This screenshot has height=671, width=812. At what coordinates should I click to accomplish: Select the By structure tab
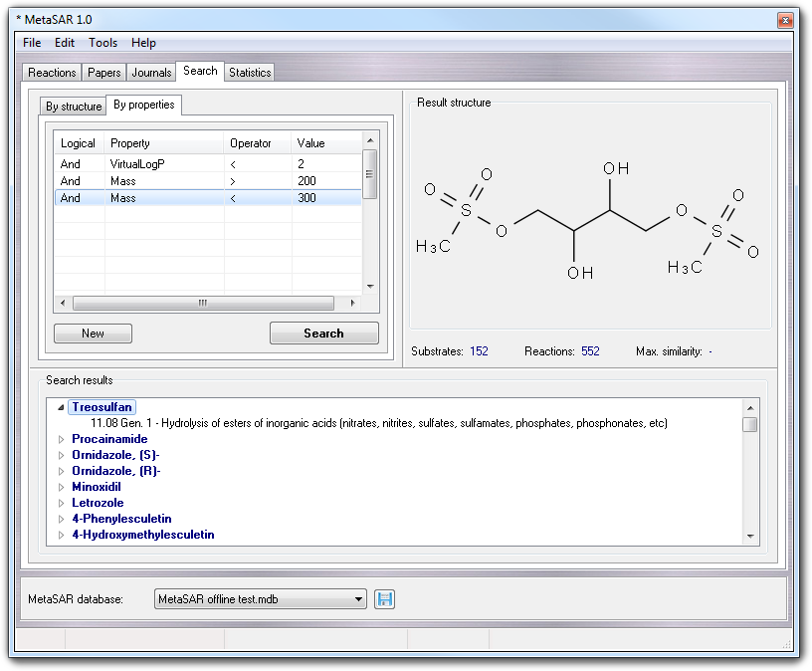point(74,107)
